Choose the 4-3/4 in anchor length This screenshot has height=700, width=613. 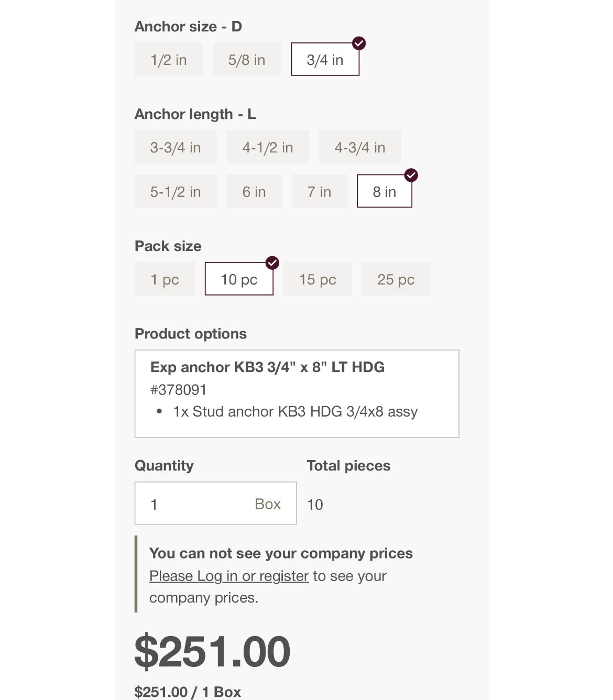point(359,147)
